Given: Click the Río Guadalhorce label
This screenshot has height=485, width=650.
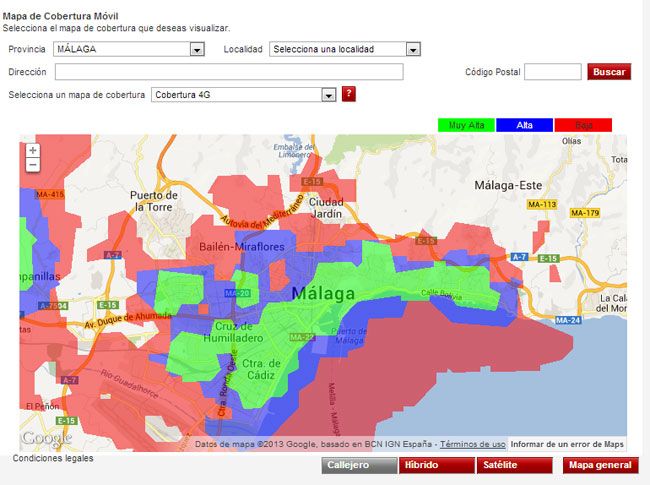Looking at the screenshot, I should pos(129,385).
